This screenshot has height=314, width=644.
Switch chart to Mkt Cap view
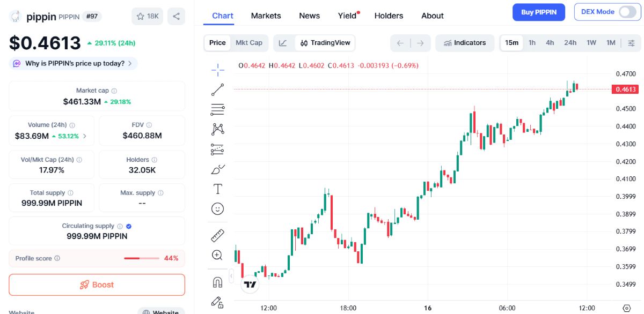tap(249, 43)
